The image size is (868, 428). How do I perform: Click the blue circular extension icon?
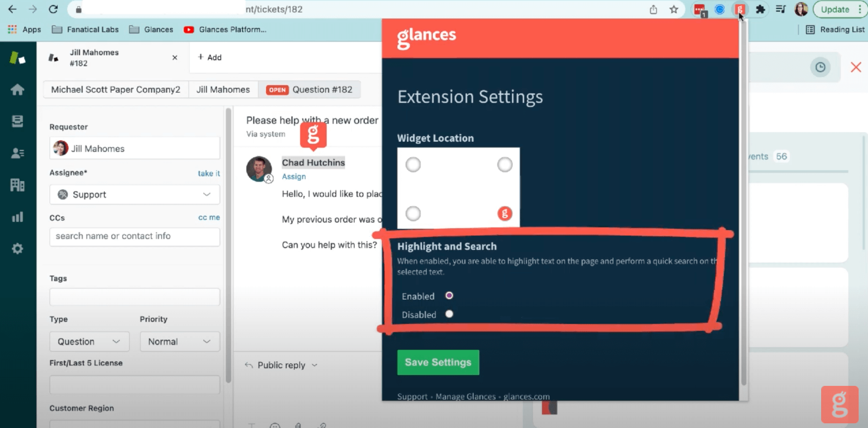[x=719, y=9]
